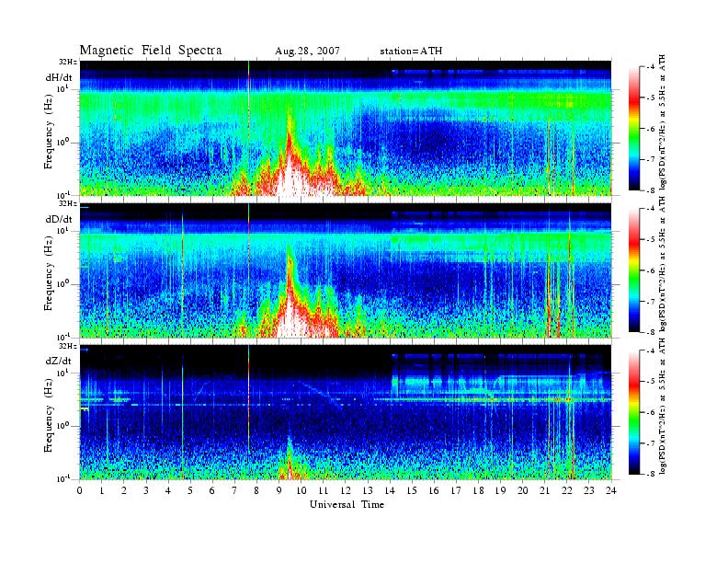Click hour '14' on the Universal Time axis
The image size is (728, 563).
[390, 490]
